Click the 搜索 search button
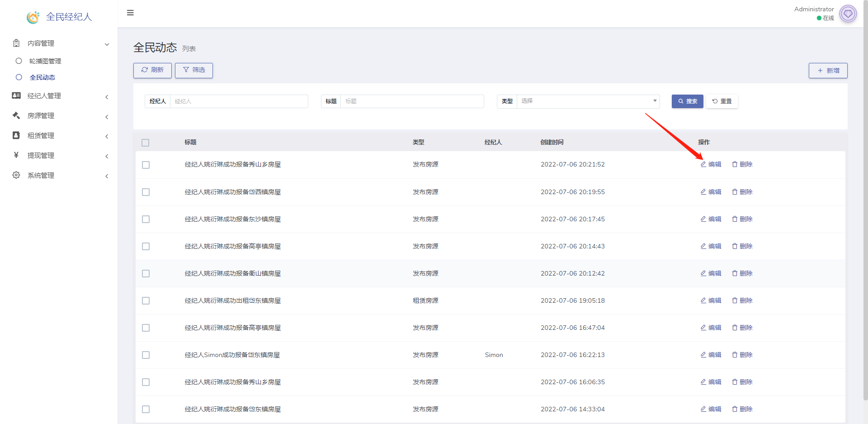The height and width of the screenshot is (424, 868). [x=688, y=101]
